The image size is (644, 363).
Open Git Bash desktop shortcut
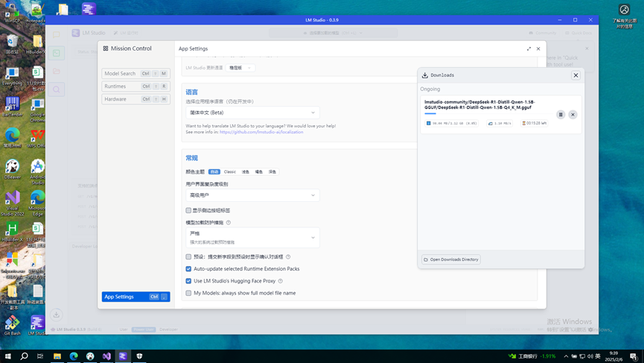point(13,326)
